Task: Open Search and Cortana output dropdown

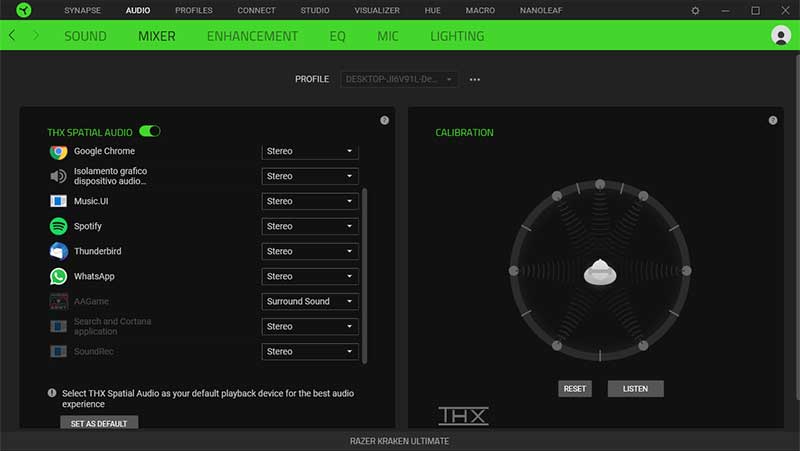Action: tap(310, 326)
